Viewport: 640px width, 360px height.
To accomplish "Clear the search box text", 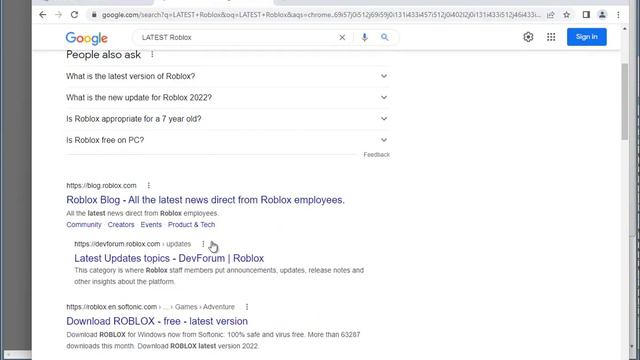I will click(342, 38).
